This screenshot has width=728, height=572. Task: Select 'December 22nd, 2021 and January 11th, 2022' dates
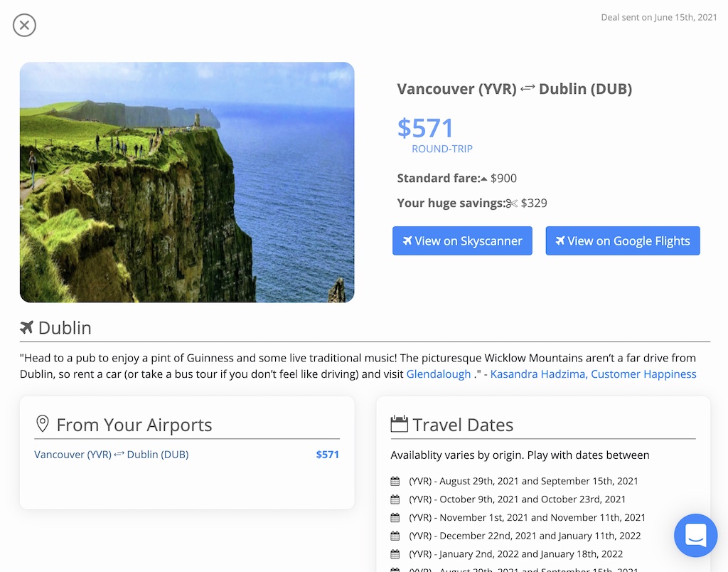pyautogui.click(x=540, y=535)
